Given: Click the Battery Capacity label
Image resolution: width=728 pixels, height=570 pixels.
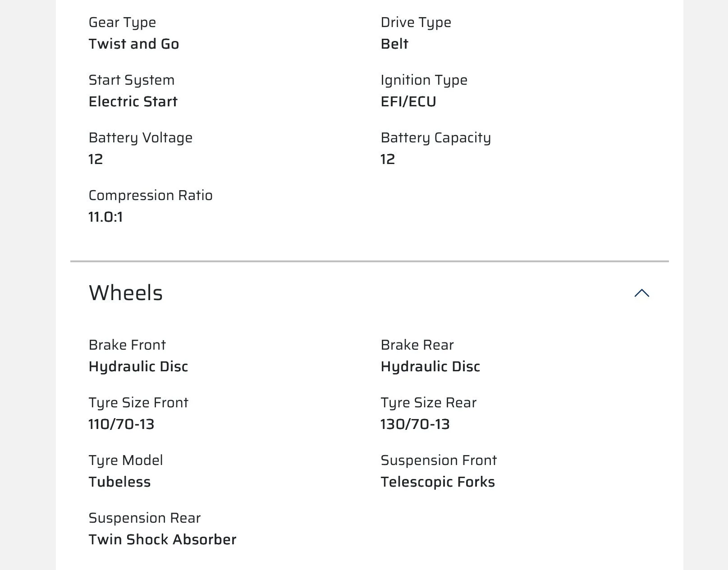Looking at the screenshot, I should click(x=436, y=138).
